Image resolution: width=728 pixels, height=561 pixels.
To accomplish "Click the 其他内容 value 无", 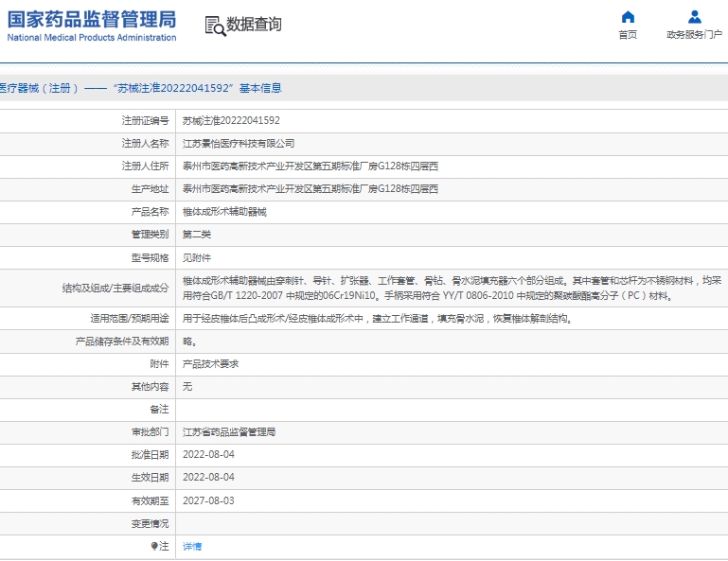I will [187, 387].
